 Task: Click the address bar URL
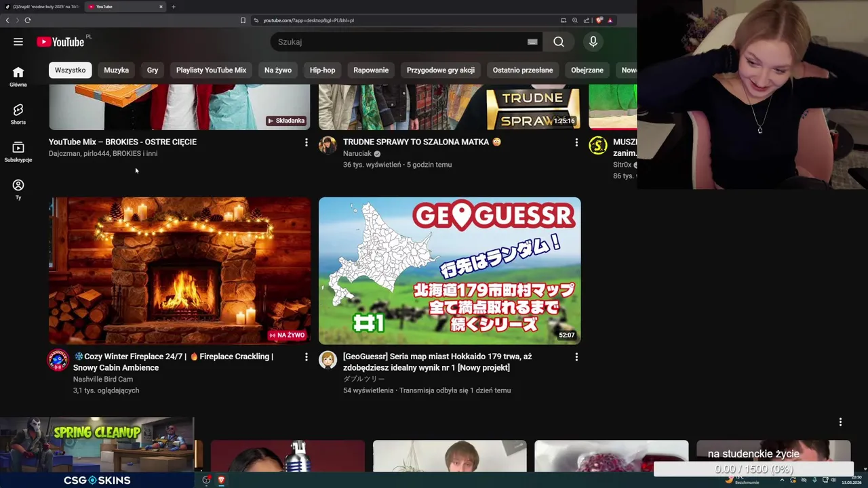[x=309, y=20]
